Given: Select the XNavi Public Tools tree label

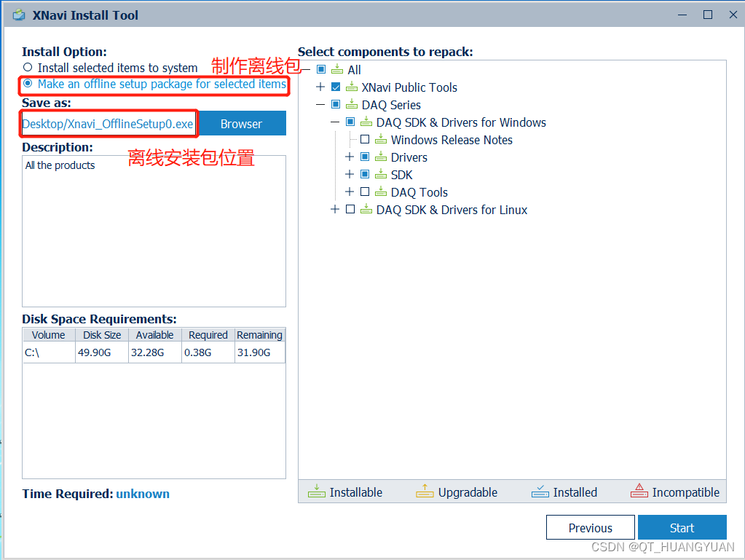Looking at the screenshot, I should (x=409, y=87).
